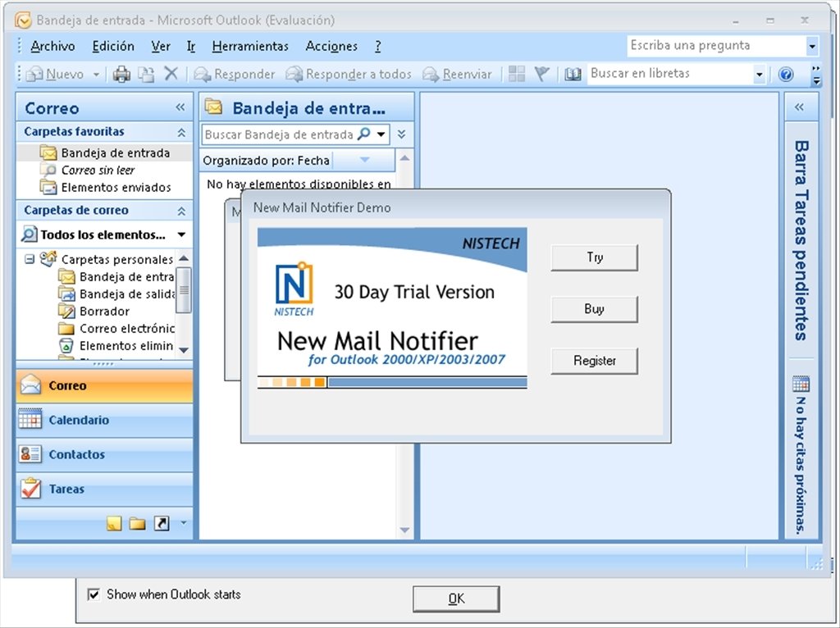Click the Delete X toolbar icon
The image size is (840, 628).
[171, 73]
